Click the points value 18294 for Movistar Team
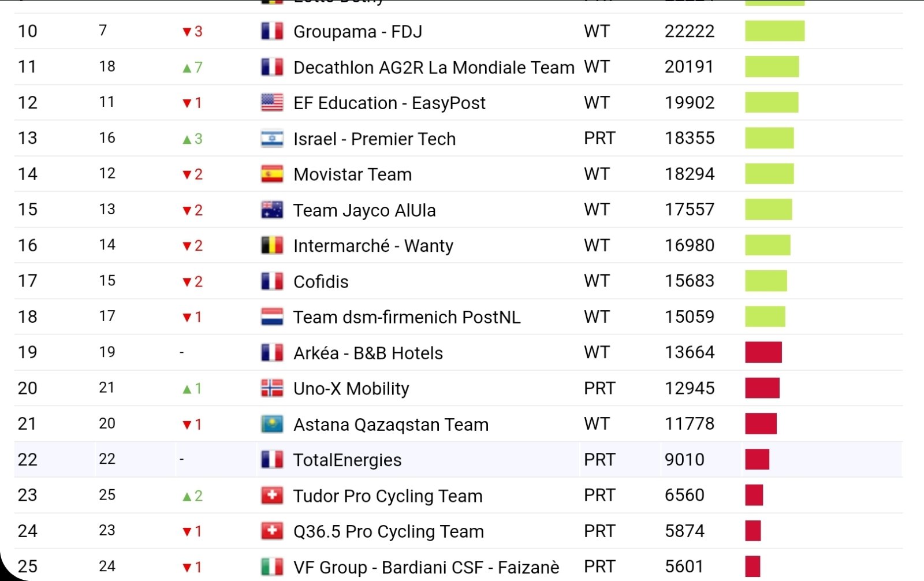The width and height of the screenshot is (924, 581). (690, 174)
